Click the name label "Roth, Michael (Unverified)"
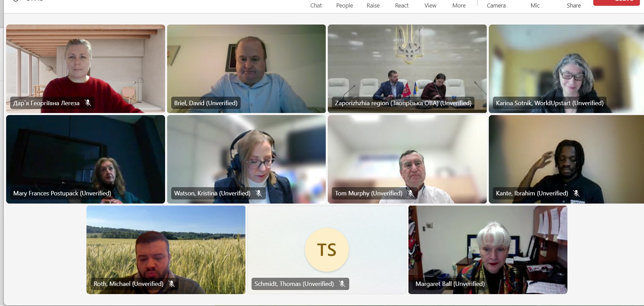This screenshot has height=306, width=644. tap(128, 284)
